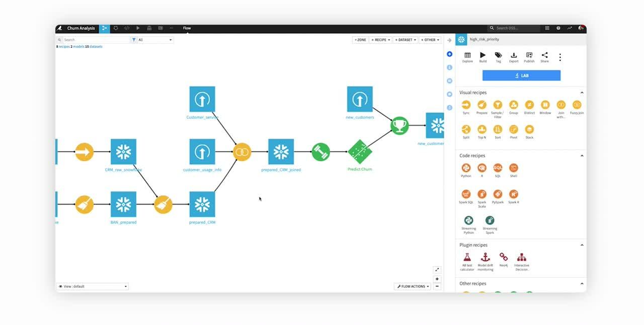
Task: Open the help question mark icon
Action: click(x=558, y=28)
